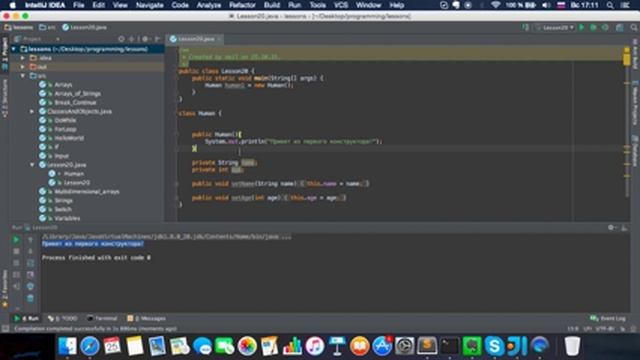Click the scroll-from-source target icon in Project panel
640x360 pixels.
point(121,39)
